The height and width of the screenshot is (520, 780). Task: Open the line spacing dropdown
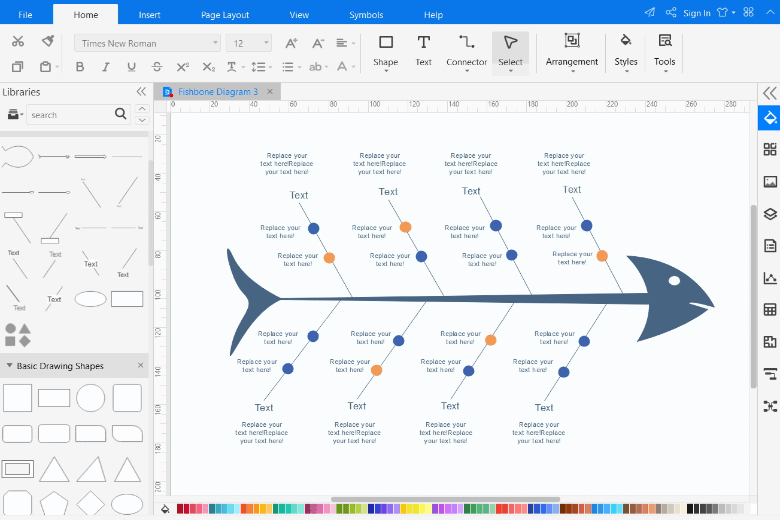pyautogui.click(x=261, y=67)
